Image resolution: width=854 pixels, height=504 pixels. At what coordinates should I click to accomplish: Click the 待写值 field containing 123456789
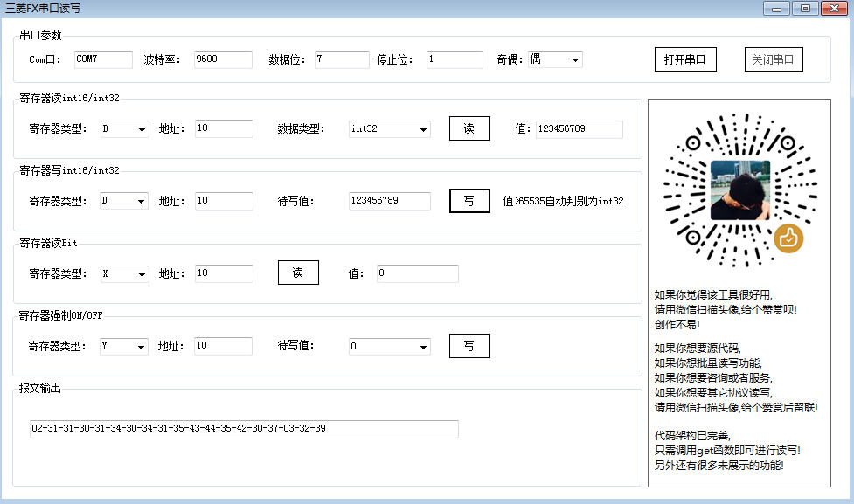[x=389, y=201]
